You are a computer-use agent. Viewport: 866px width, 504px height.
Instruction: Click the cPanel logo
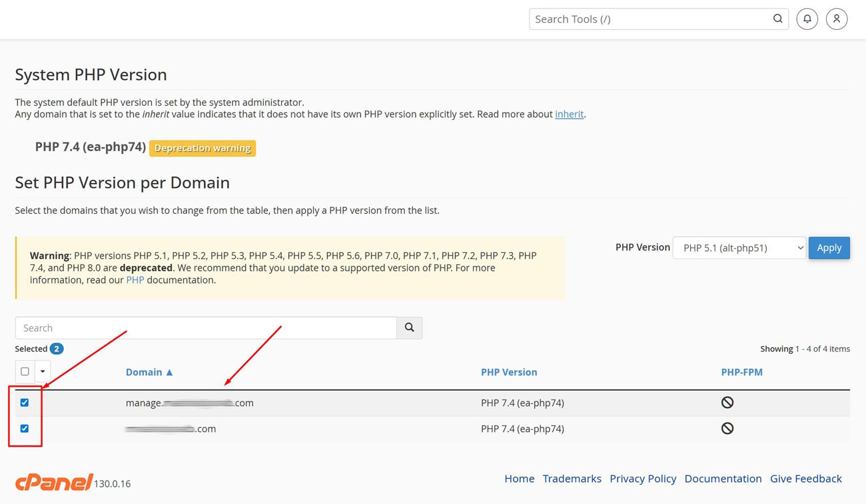click(54, 482)
